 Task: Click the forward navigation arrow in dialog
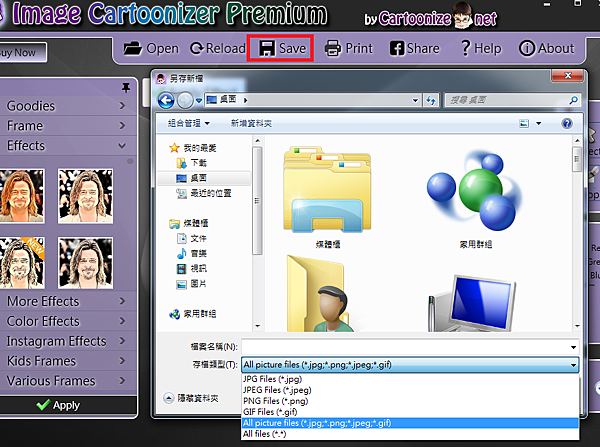[186, 101]
